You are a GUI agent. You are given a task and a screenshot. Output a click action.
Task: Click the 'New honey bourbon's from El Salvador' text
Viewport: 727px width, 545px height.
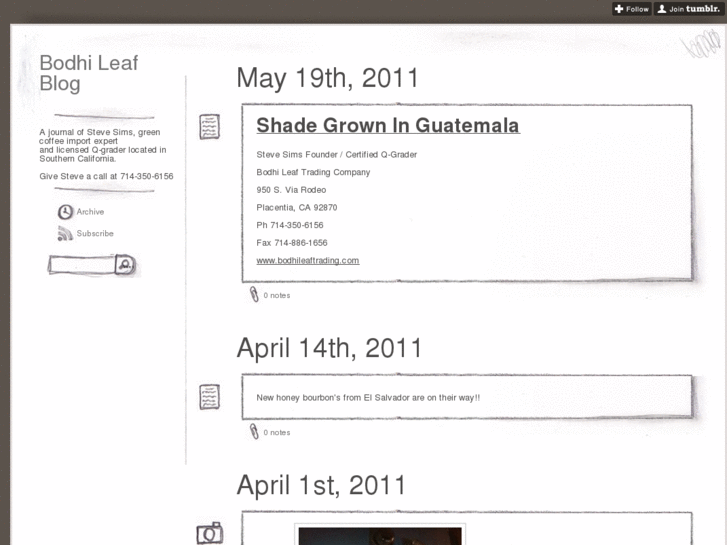[368, 398]
